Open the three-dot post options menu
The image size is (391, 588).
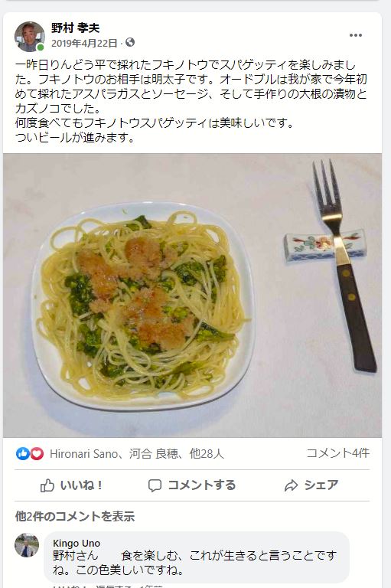pyautogui.click(x=355, y=35)
